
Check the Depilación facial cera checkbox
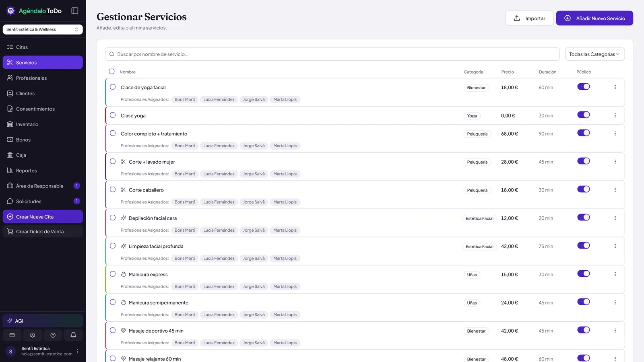113,218
